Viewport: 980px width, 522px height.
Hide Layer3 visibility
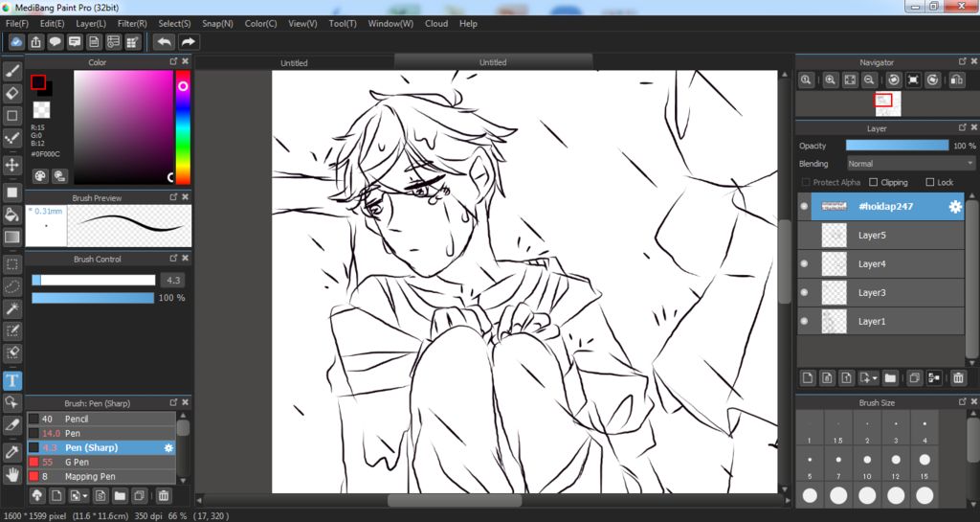pyautogui.click(x=804, y=292)
